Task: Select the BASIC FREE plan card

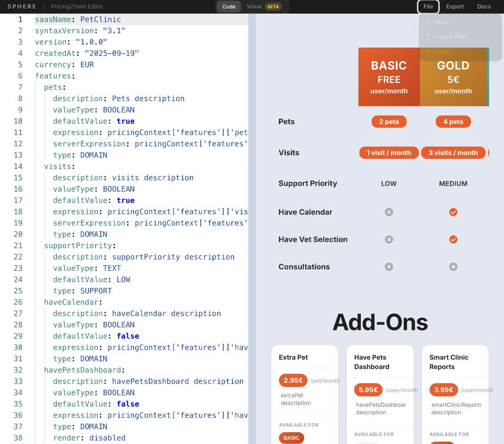Action: pos(389,77)
